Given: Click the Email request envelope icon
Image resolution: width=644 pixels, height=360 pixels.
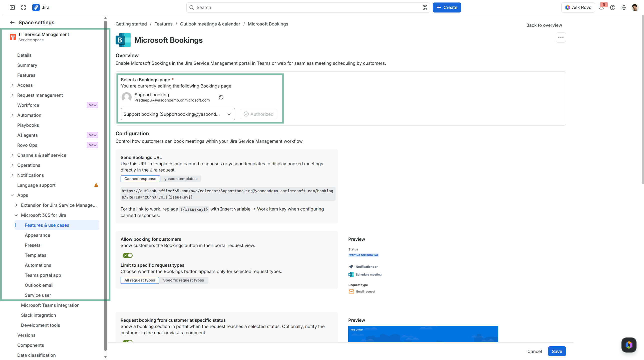Looking at the screenshot, I should tap(352, 291).
